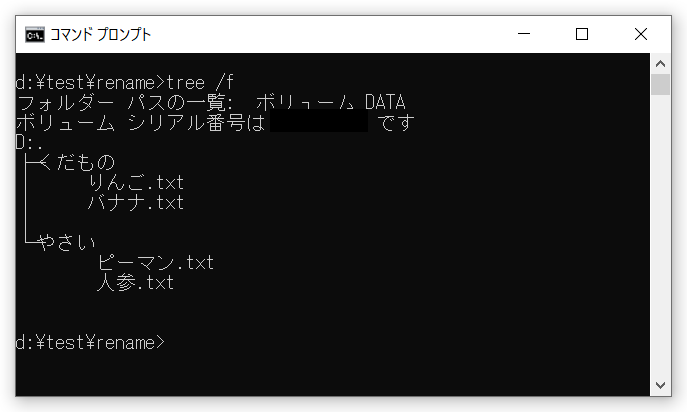
Task: Click the empty scrollbar track below thumb
Action: click(660, 235)
